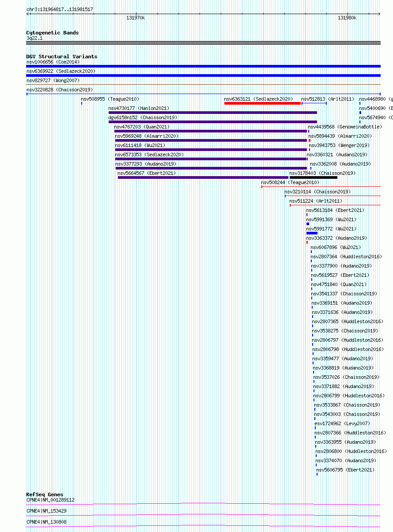393x532 pixels.
Task: Click variant label nsv4730177 (Hanlon2021)
Action: tap(139, 108)
